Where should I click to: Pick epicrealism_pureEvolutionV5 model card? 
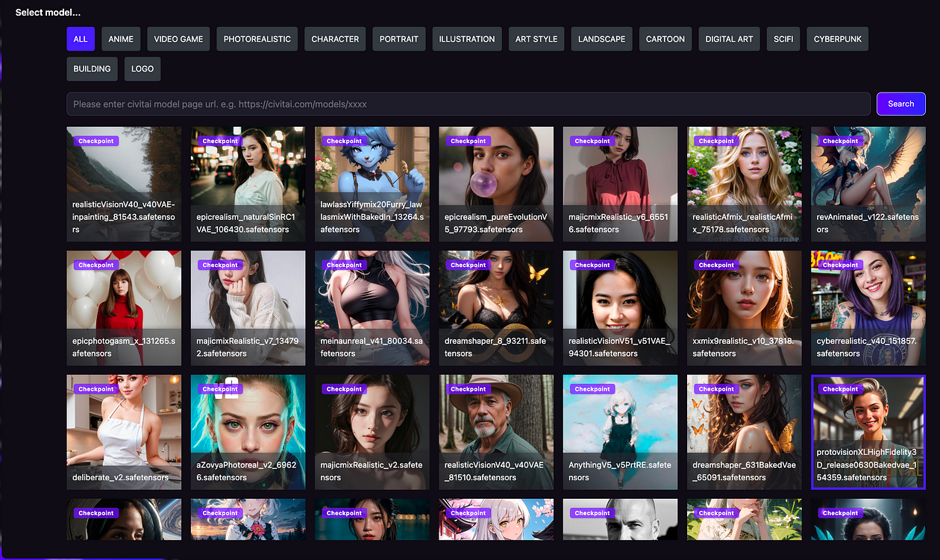pyautogui.click(x=496, y=184)
